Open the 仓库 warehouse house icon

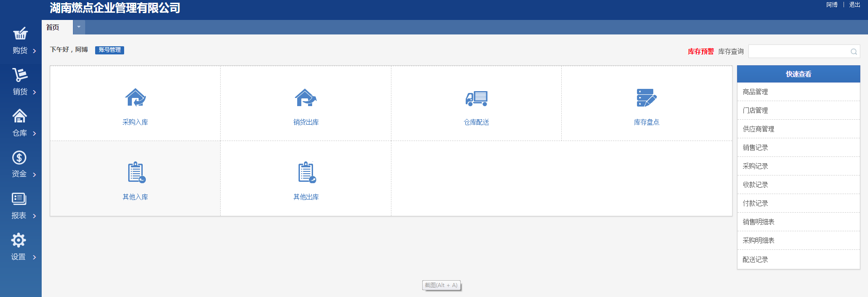[19, 116]
